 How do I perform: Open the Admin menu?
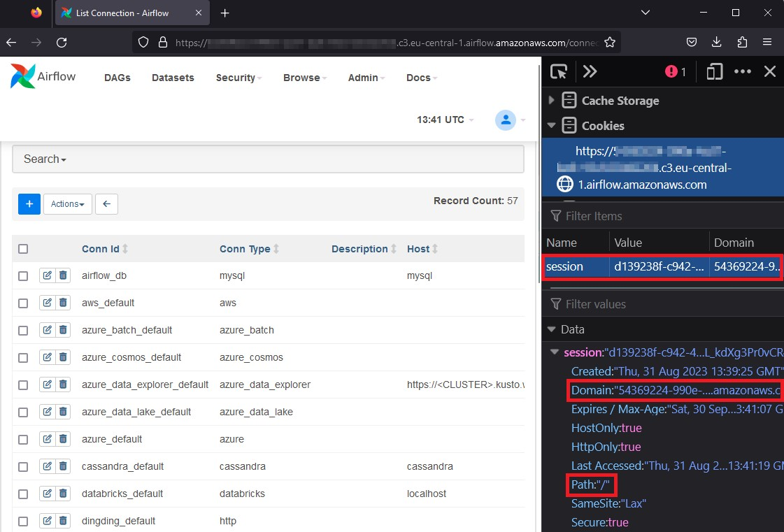coord(363,78)
